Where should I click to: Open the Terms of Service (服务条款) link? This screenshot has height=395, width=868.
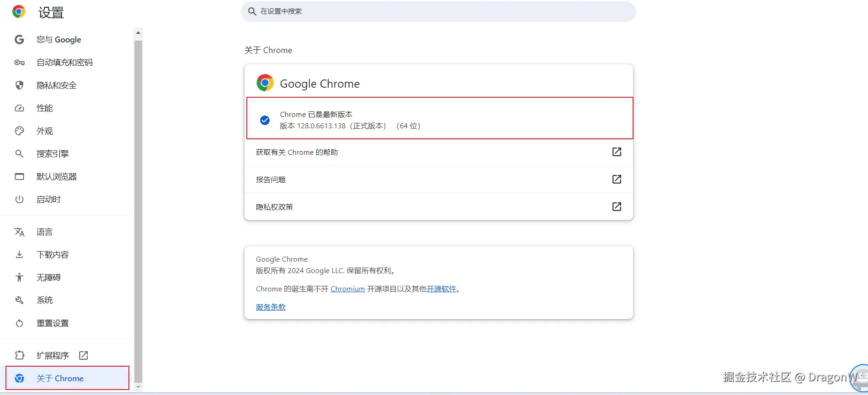(271, 307)
